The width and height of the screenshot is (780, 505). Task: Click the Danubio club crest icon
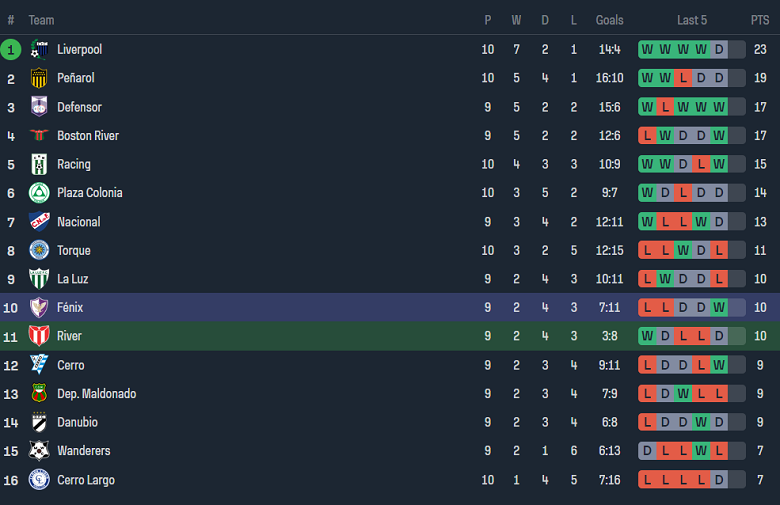point(39,423)
